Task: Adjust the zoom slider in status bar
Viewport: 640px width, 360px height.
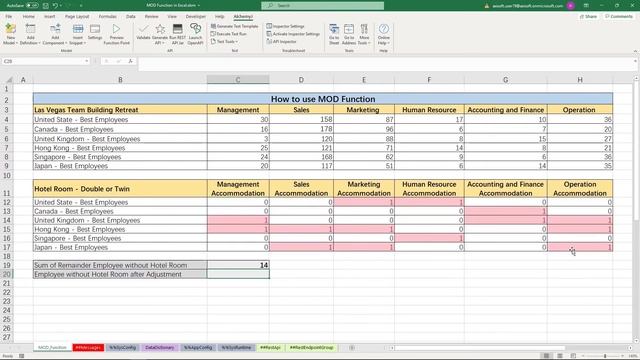Action: (605, 356)
